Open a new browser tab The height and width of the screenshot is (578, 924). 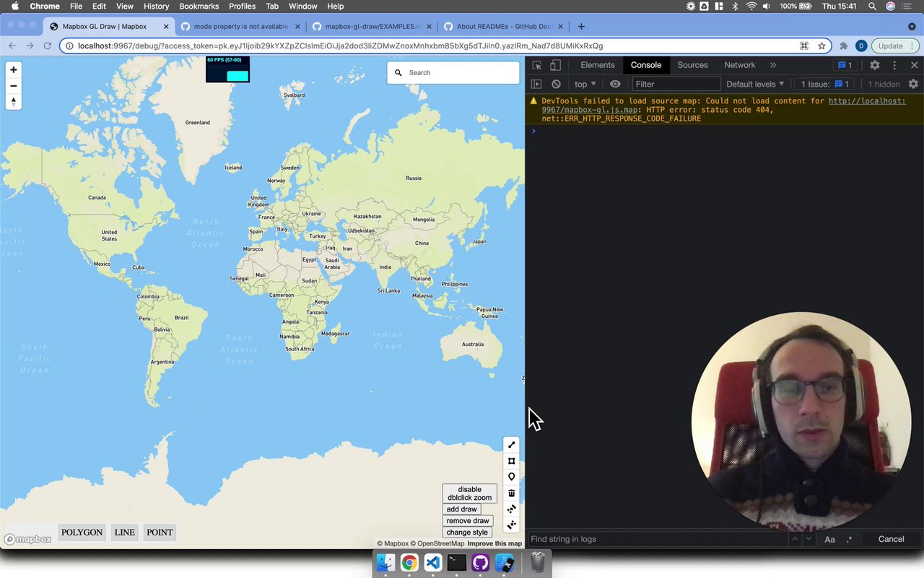tap(581, 27)
